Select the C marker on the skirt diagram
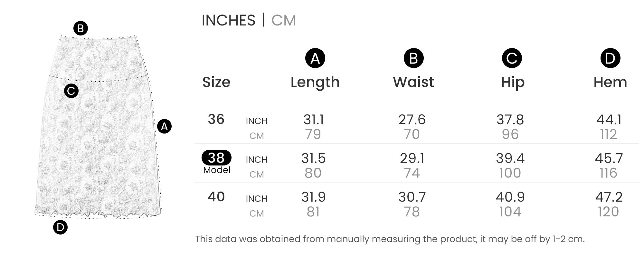This screenshot has height=260, width=644. [x=71, y=91]
